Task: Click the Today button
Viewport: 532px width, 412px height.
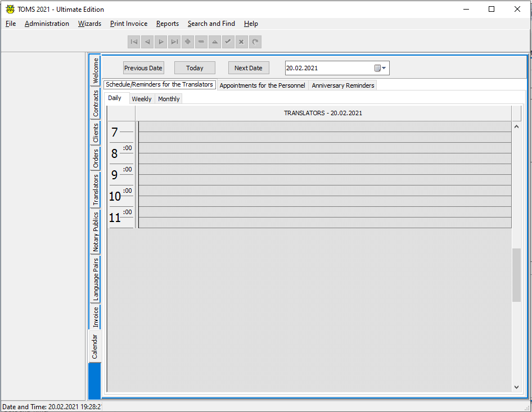Action: click(195, 67)
